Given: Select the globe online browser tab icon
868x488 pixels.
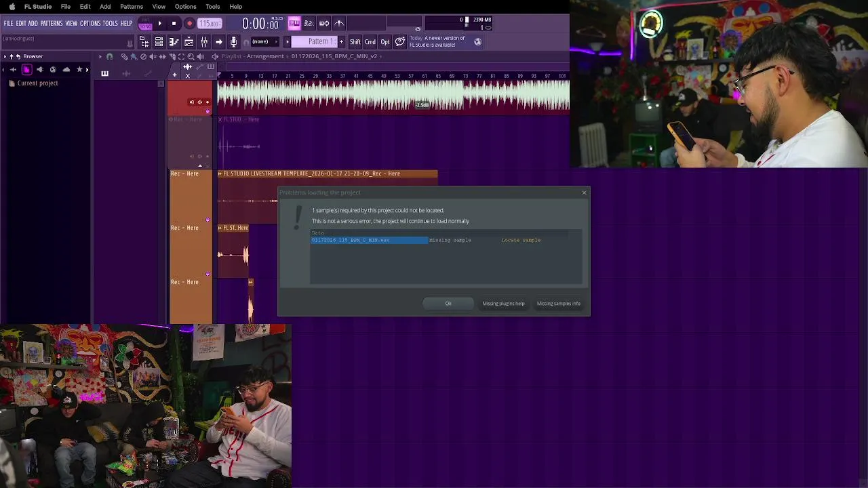Looking at the screenshot, I should (x=53, y=70).
